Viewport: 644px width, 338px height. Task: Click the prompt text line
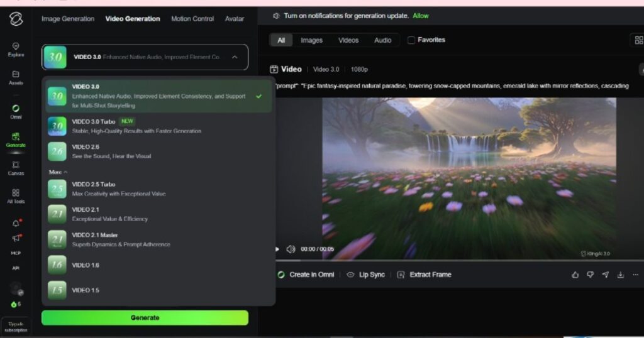click(x=452, y=86)
